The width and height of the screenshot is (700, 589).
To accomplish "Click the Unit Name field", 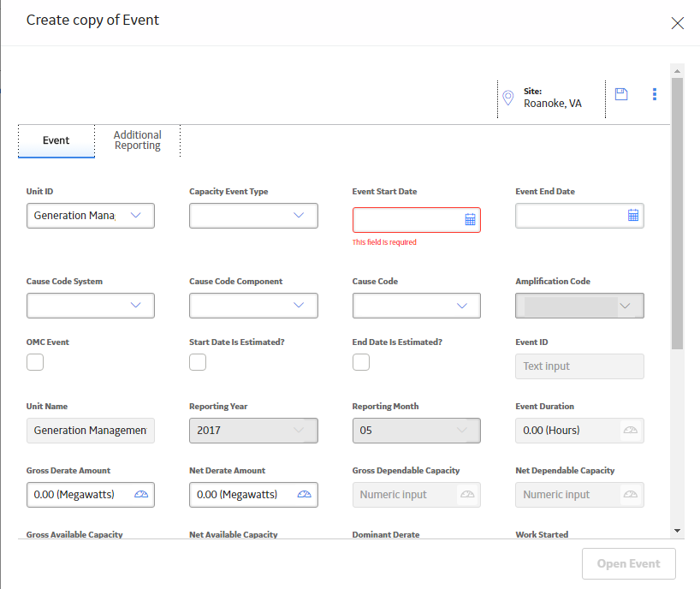I will point(91,431).
